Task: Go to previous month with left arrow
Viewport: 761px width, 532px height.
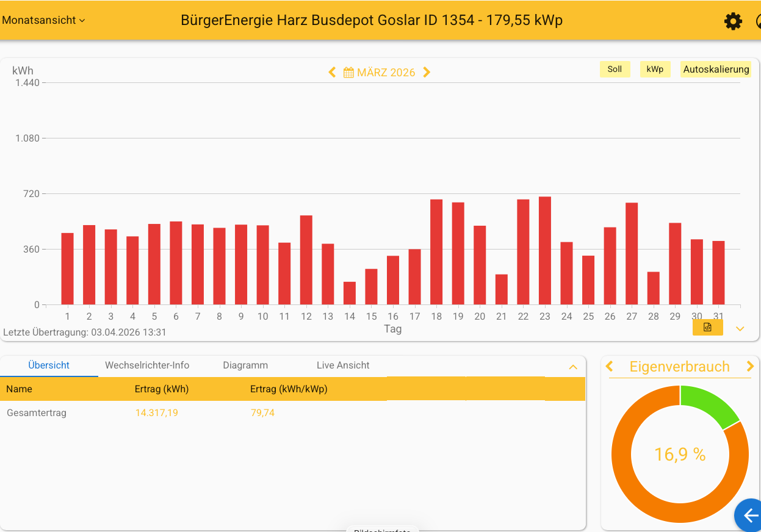Action: pyautogui.click(x=332, y=73)
